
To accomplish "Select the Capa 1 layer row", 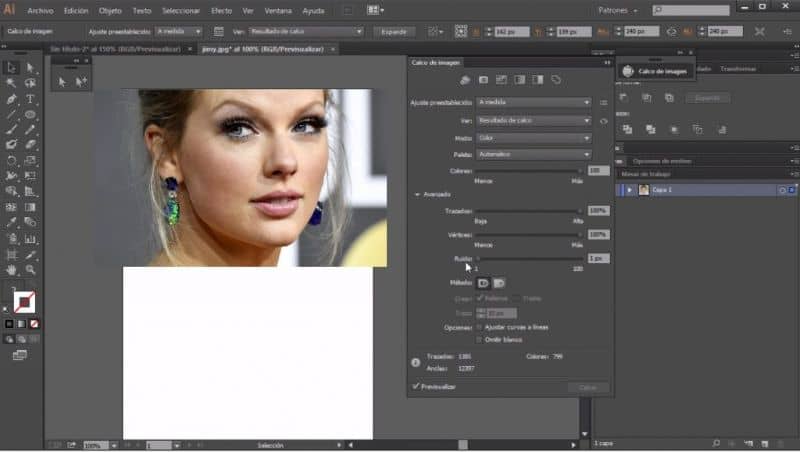I will coord(700,189).
